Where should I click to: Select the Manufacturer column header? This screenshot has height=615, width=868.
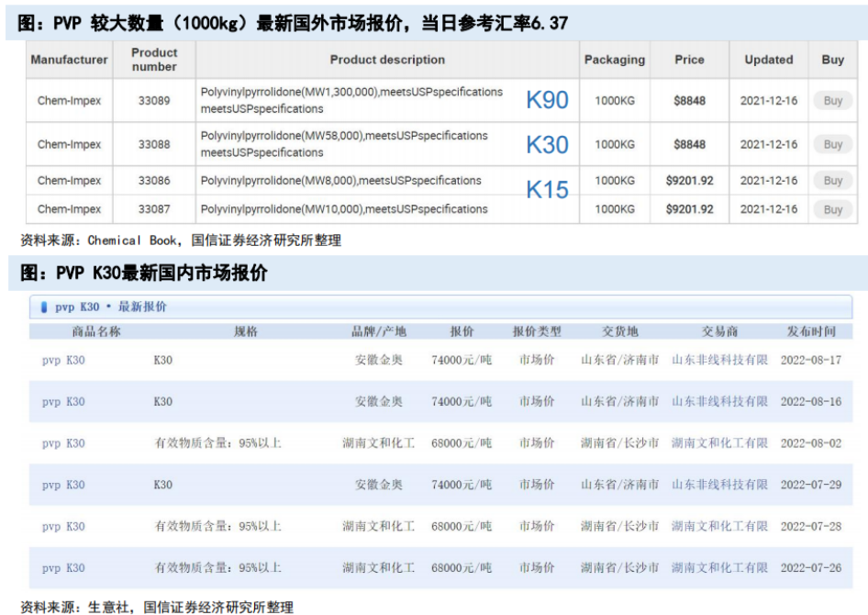[x=69, y=60]
